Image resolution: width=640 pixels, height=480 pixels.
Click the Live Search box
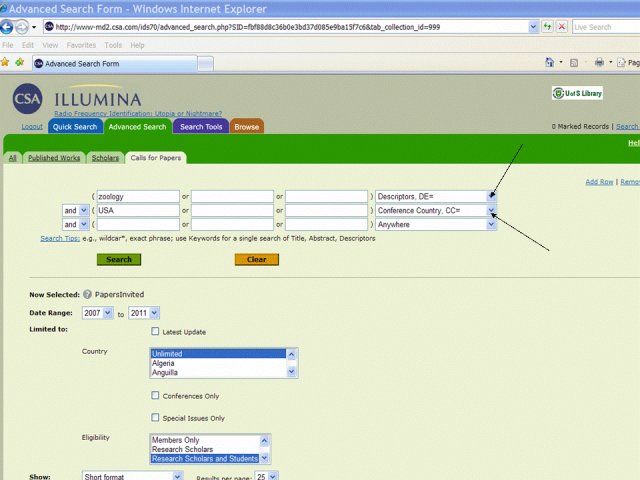tap(606, 27)
